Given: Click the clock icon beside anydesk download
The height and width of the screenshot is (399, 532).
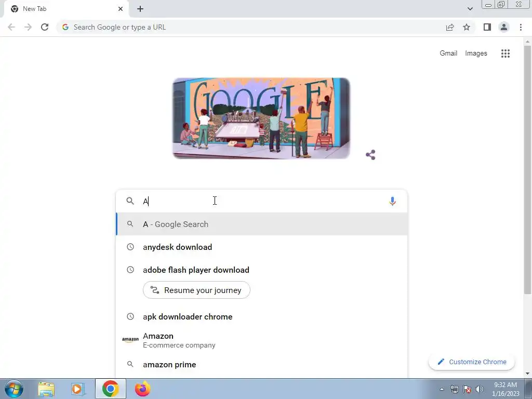Looking at the screenshot, I should click(x=130, y=247).
